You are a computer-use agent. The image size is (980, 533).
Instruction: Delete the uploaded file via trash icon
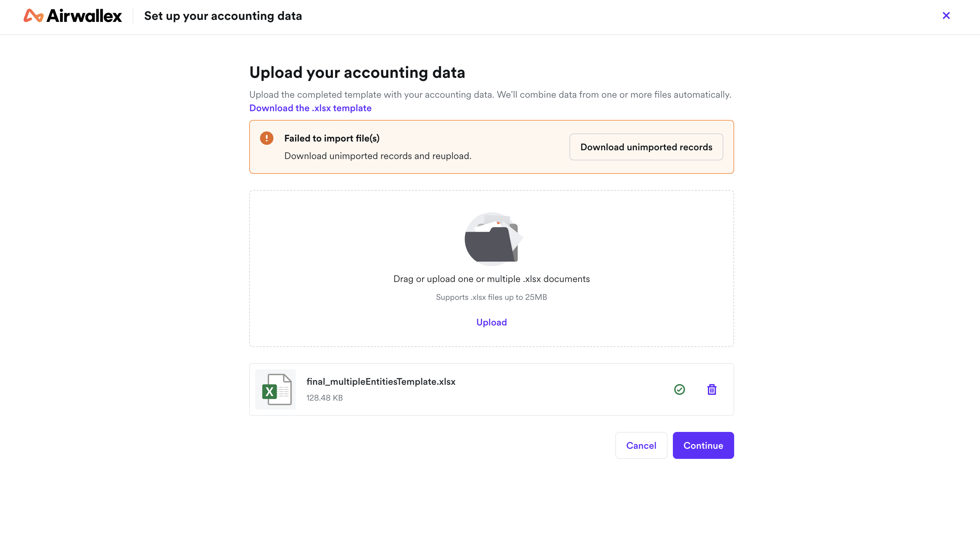coord(712,389)
